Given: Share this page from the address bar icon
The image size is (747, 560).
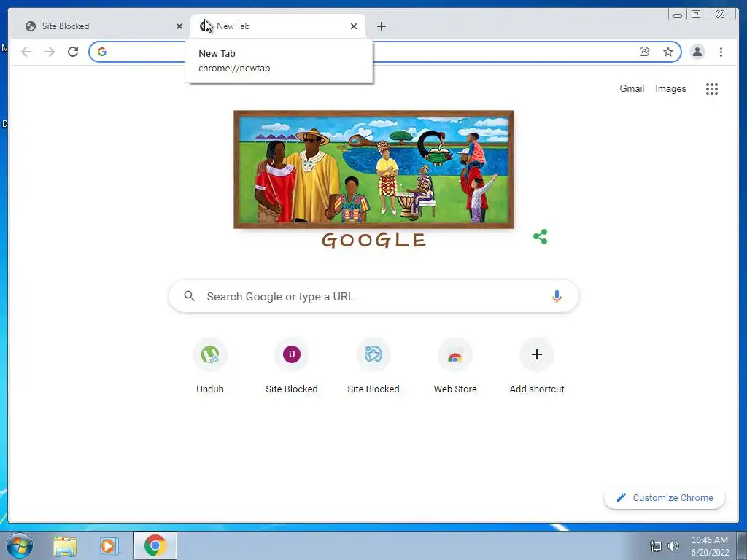Looking at the screenshot, I should [645, 52].
